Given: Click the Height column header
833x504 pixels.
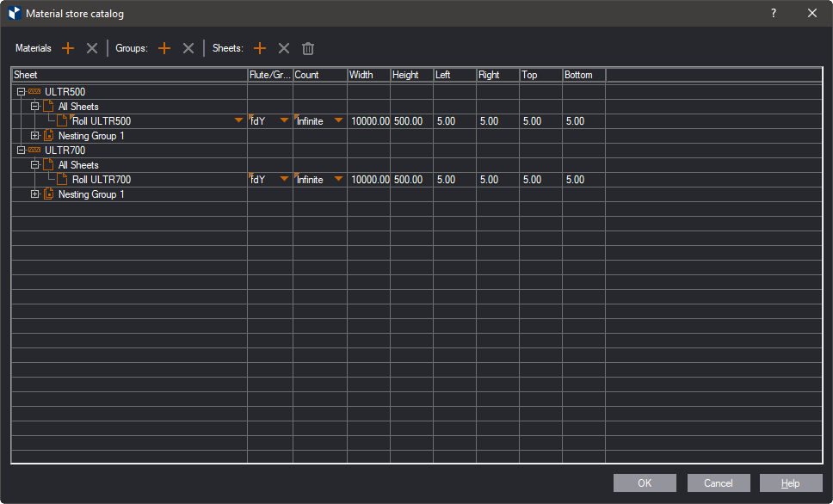Looking at the screenshot, I should (411, 75).
